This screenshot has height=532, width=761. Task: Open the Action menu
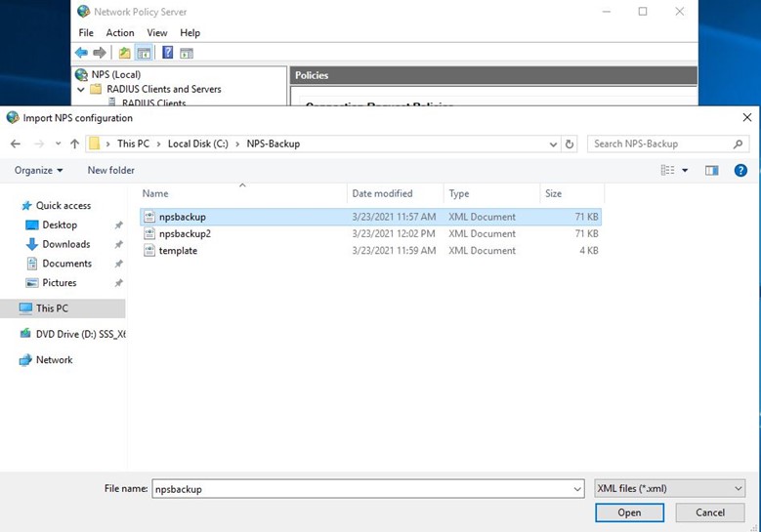tap(120, 32)
